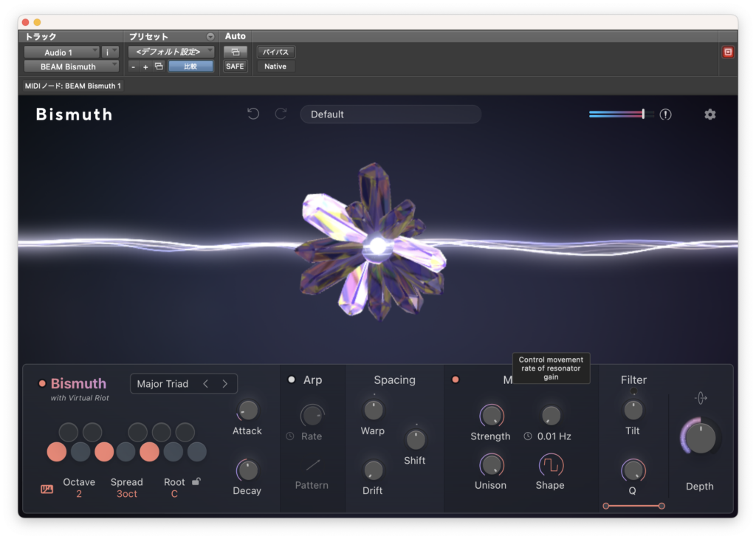
Task: Enable the Arp power toggle
Action: pyautogui.click(x=291, y=380)
